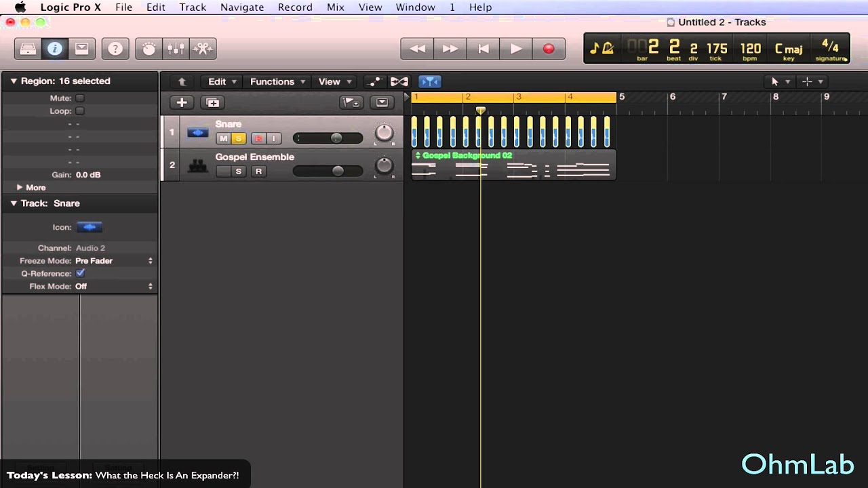This screenshot has height=488, width=868.
Task: Click the C maj key display
Action: coord(789,50)
